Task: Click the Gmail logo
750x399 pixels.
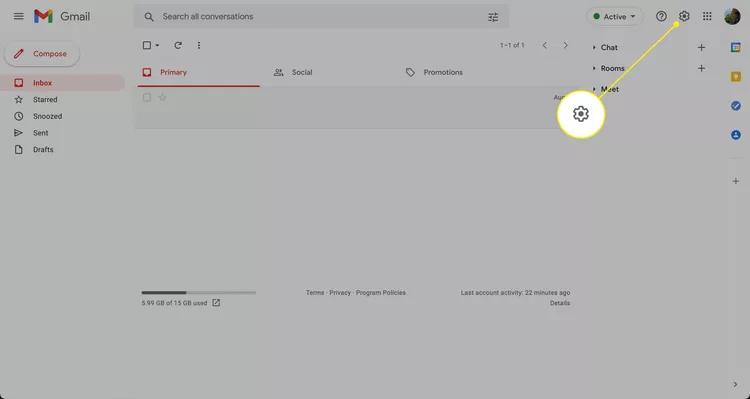Action: 62,16
